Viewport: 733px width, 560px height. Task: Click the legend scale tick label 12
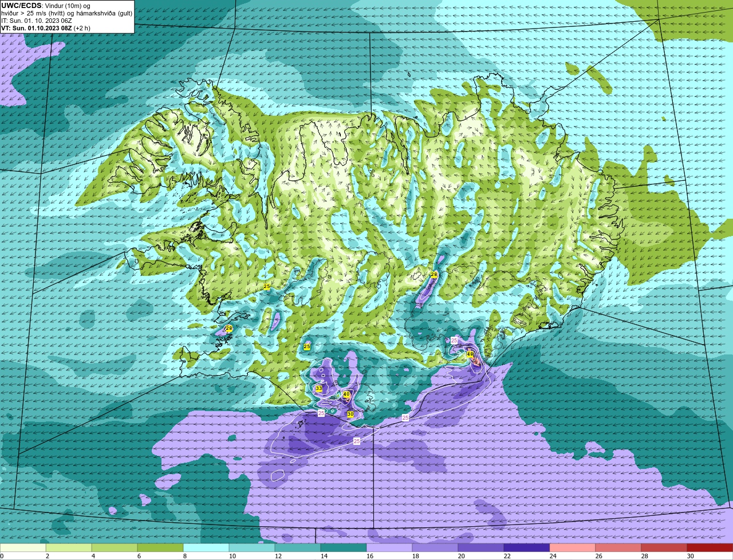pyautogui.click(x=278, y=556)
